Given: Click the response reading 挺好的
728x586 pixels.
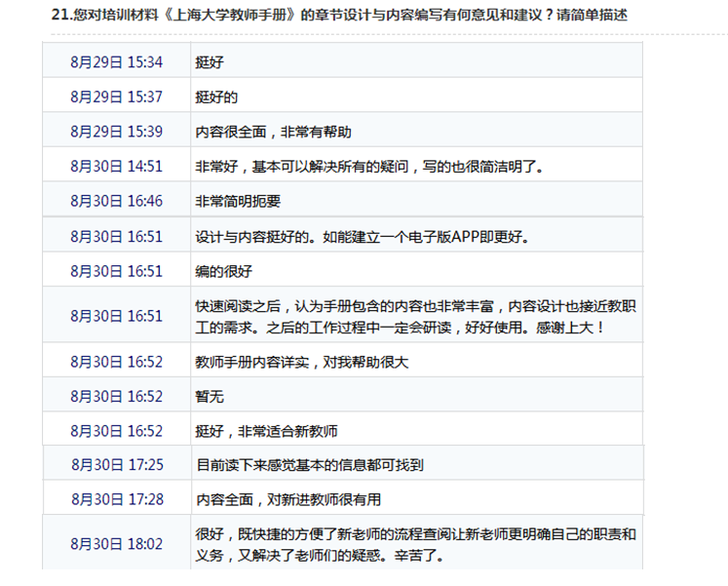Looking at the screenshot, I should pos(216,97).
